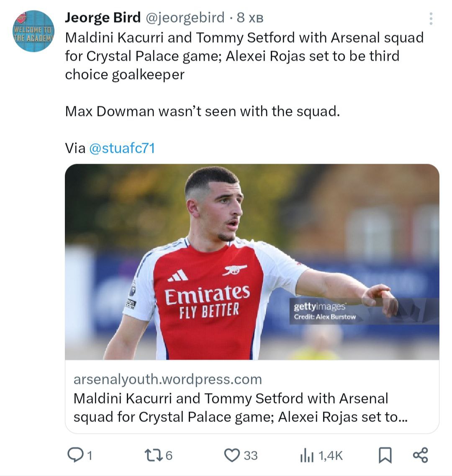Click the share icon
Screen dimensions: 452x476
(420, 455)
